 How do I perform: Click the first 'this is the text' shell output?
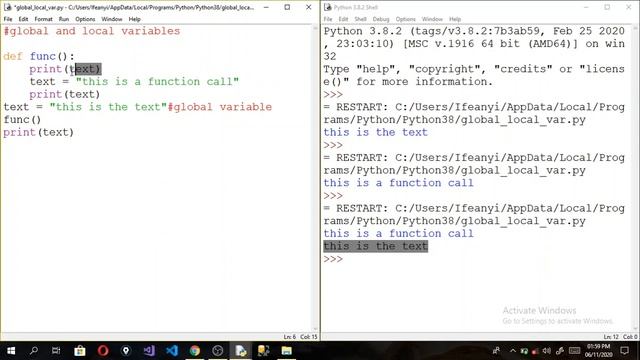[x=376, y=132]
